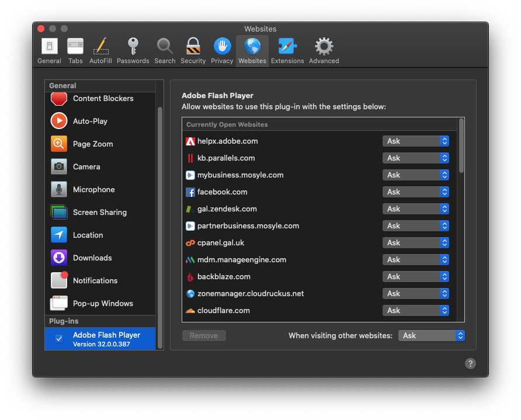Viewport: 521px width, 420px height.
Task: Select the mdm.manageengine.com row
Action: coord(319,260)
